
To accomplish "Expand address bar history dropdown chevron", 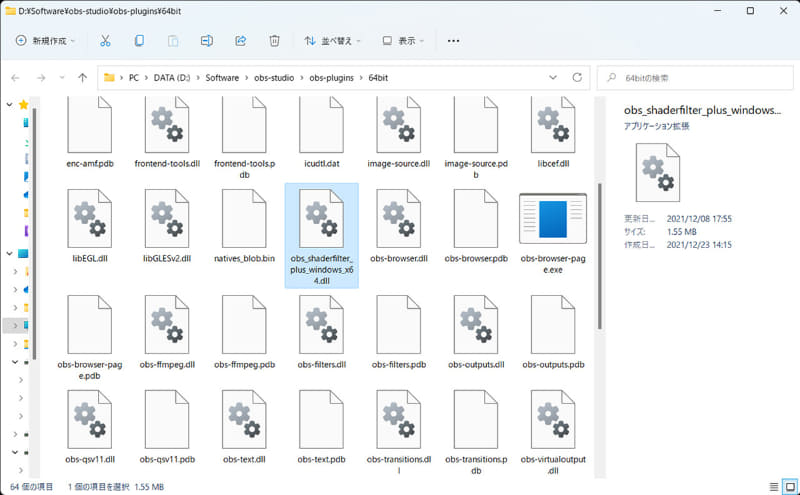I will pyautogui.click(x=553, y=78).
